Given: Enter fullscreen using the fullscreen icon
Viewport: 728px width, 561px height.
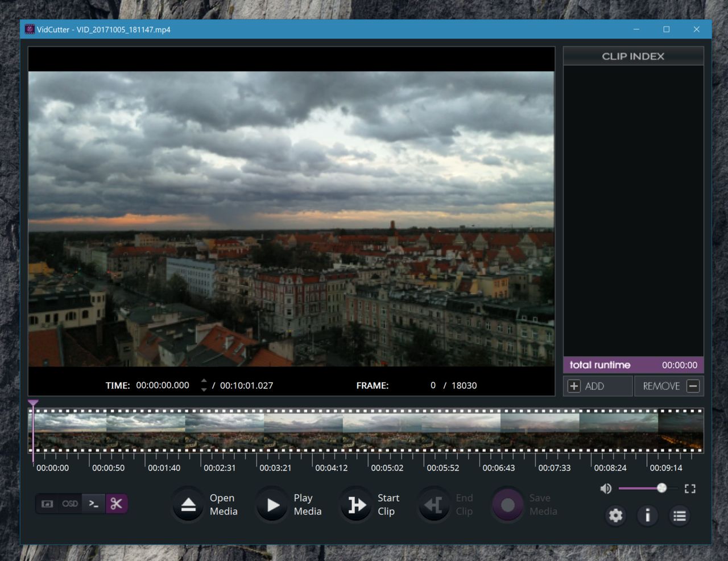Looking at the screenshot, I should pos(690,489).
